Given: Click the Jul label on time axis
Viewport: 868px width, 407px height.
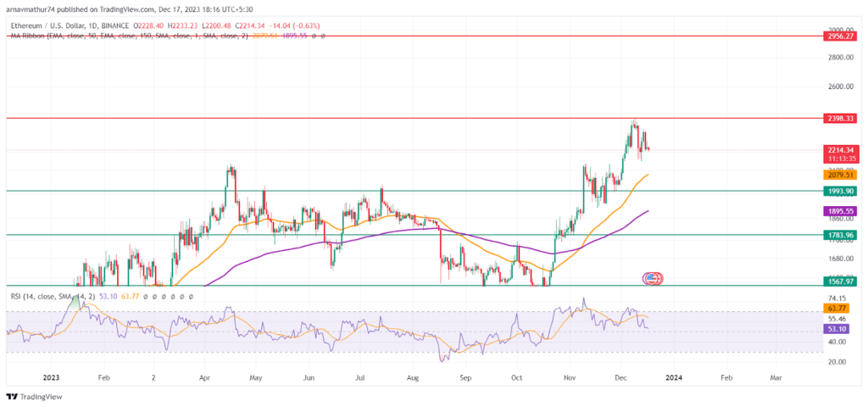Looking at the screenshot, I should (x=360, y=377).
